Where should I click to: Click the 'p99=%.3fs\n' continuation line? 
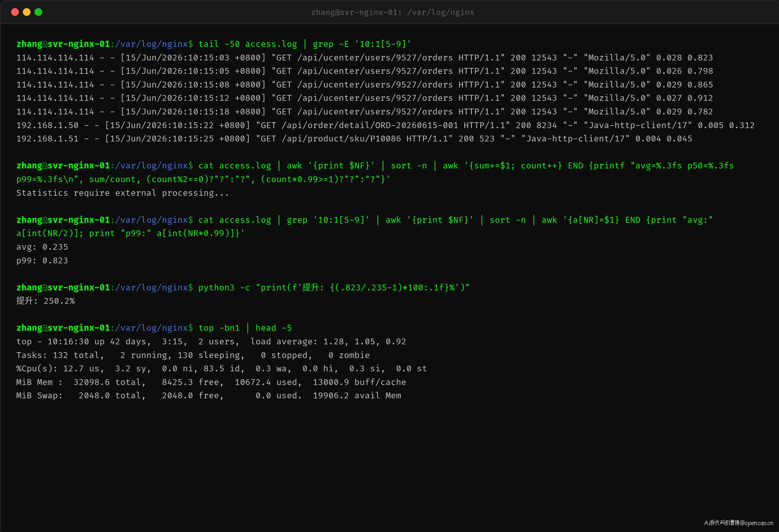coord(203,180)
